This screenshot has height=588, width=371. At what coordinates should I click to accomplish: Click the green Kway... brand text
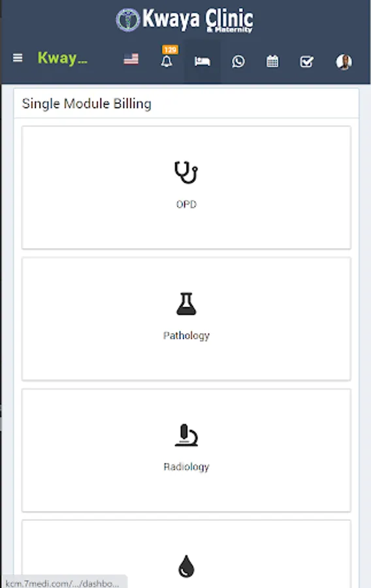[x=63, y=58]
